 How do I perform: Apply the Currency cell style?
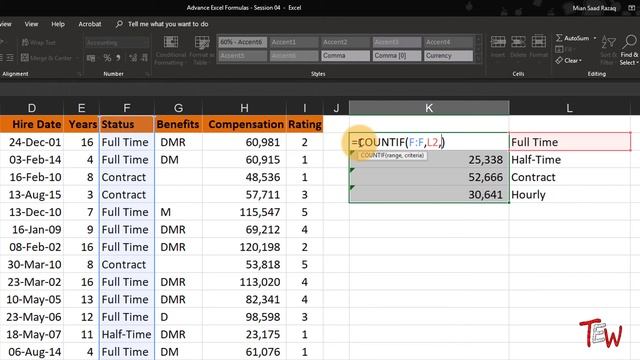click(x=448, y=56)
